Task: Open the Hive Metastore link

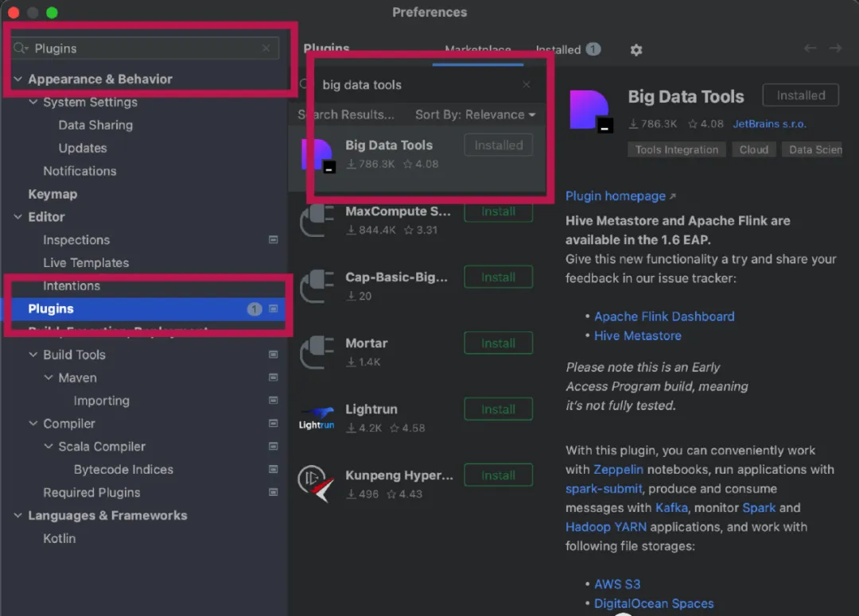Action: point(638,335)
